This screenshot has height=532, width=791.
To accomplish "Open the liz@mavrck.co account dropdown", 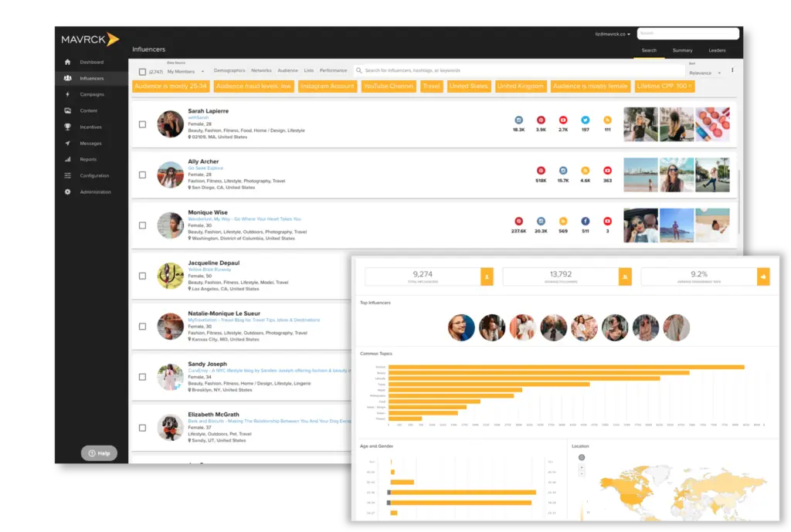I will click(x=613, y=34).
